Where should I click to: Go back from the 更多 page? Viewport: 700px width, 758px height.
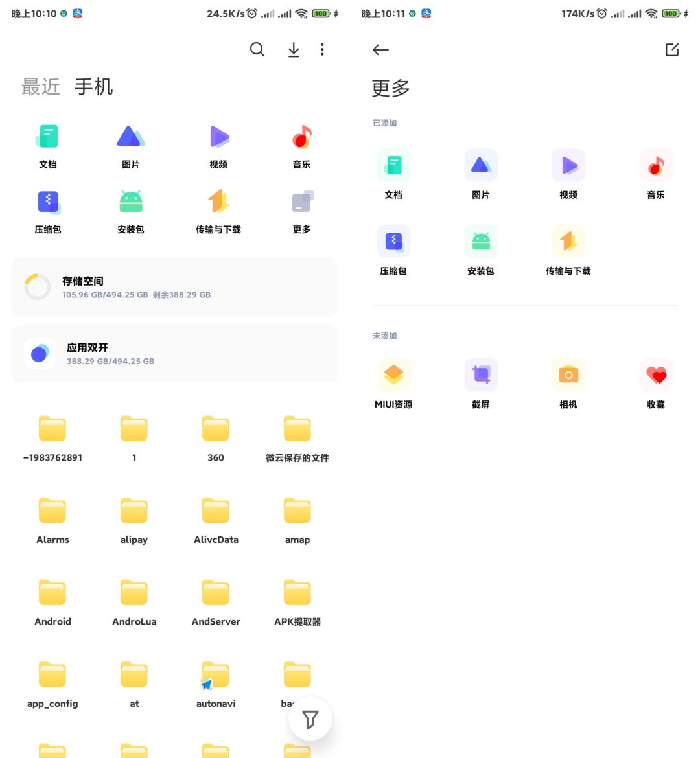pos(380,49)
